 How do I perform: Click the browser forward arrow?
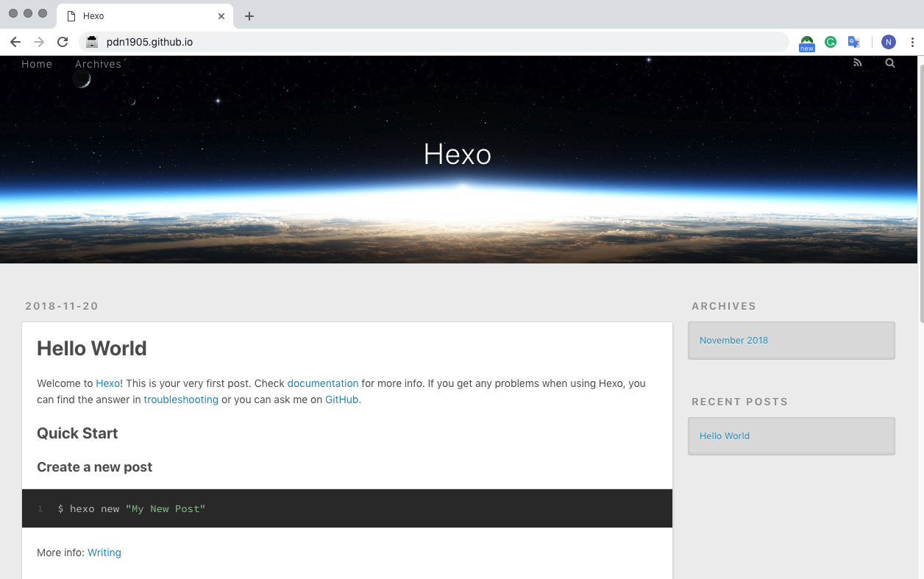pos(39,42)
